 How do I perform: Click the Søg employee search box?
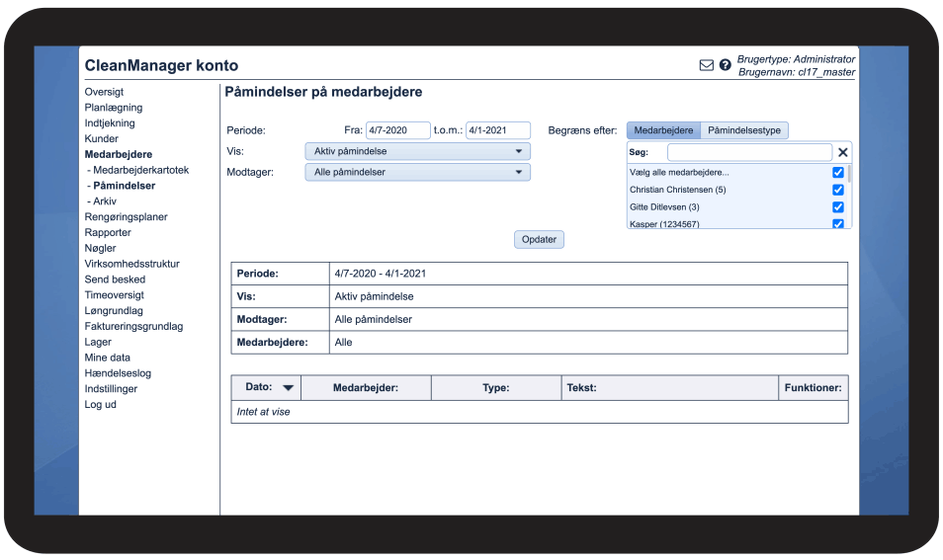click(749, 152)
